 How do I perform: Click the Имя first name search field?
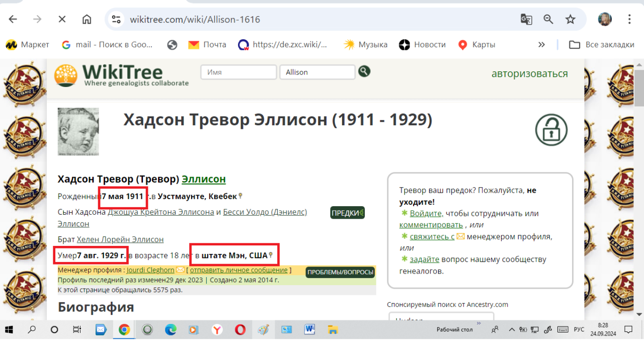(x=239, y=72)
